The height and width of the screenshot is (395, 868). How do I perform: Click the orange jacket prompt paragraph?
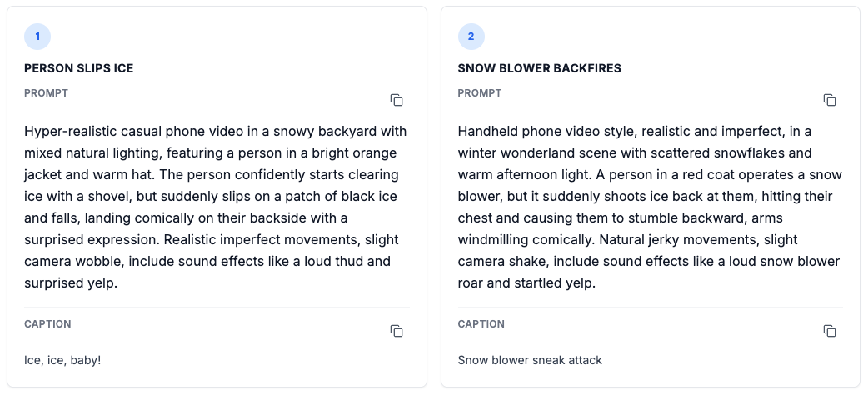click(x=217, y=207)
